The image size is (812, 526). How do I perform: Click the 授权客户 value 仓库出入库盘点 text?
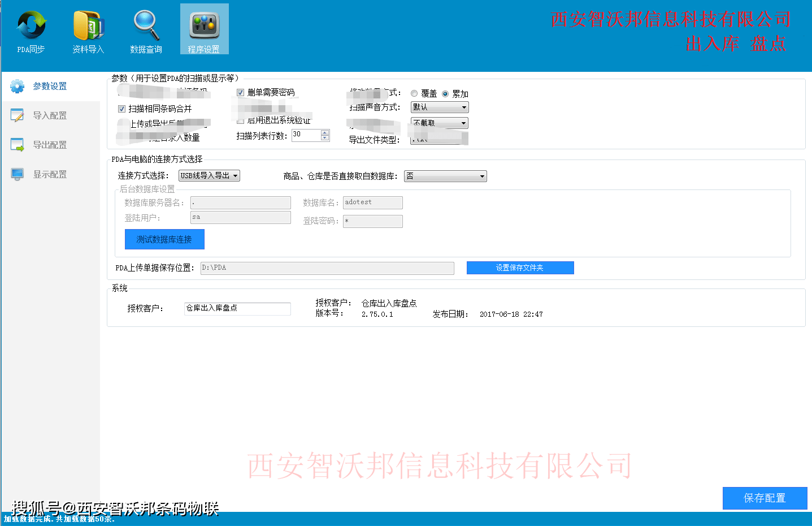[389, 303]
